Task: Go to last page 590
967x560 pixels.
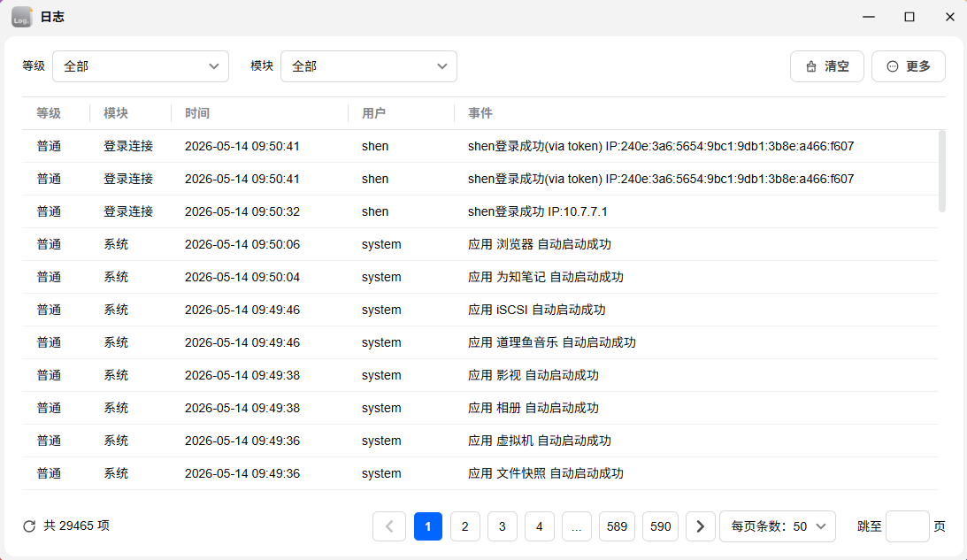Action: pos(661,526)
